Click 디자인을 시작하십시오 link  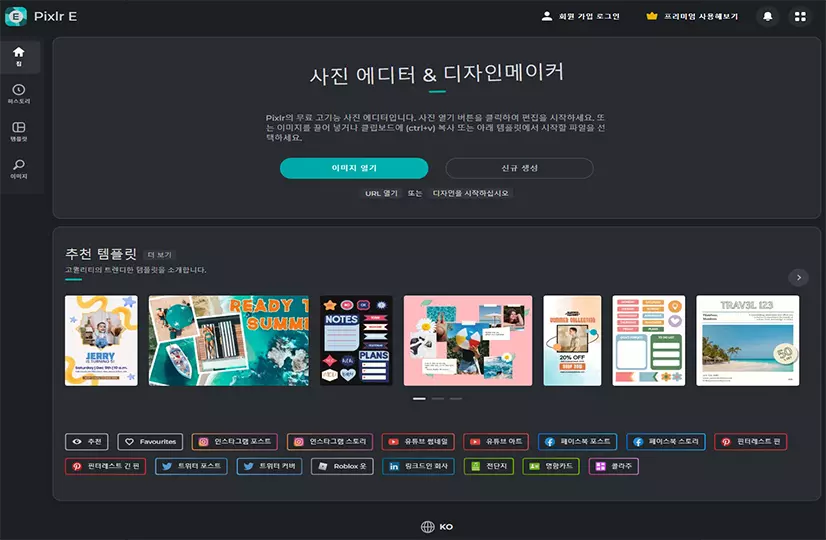470,193
